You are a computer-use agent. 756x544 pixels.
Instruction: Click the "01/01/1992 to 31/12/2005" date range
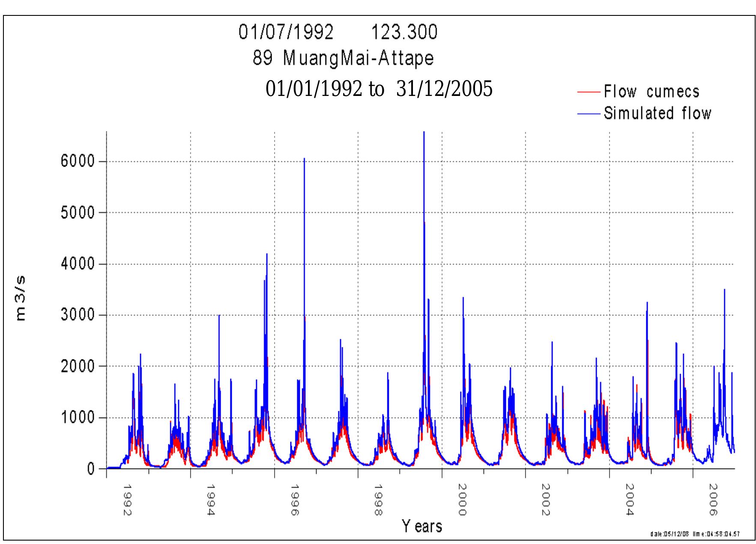(x=379, y=89)
